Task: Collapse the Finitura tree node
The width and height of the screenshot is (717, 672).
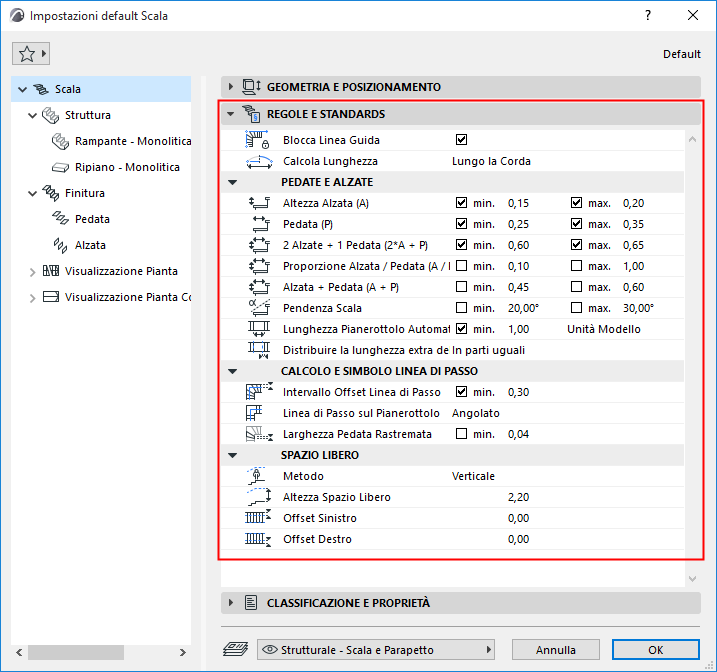Action: [x=32, y=194]
